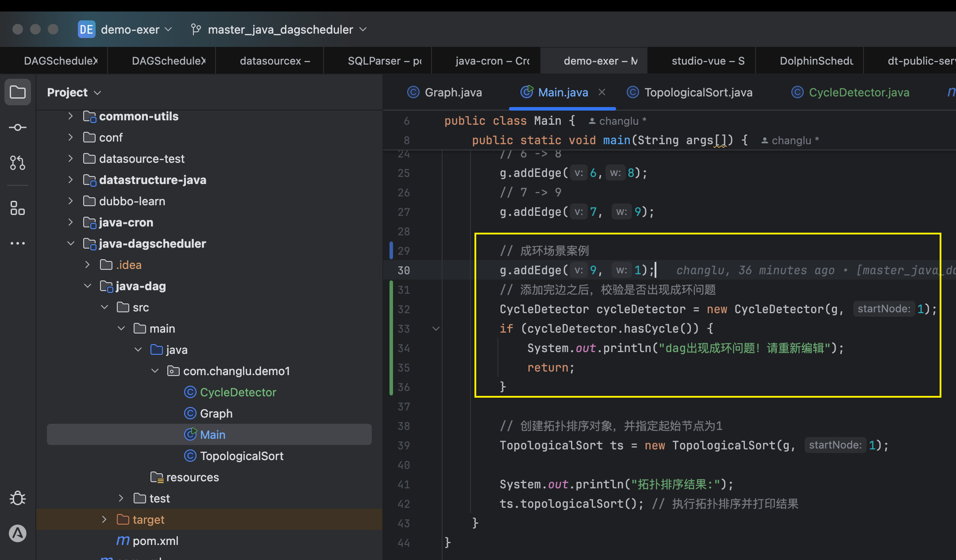
Task: Open the Structure tool window icon
Action: 18,208
